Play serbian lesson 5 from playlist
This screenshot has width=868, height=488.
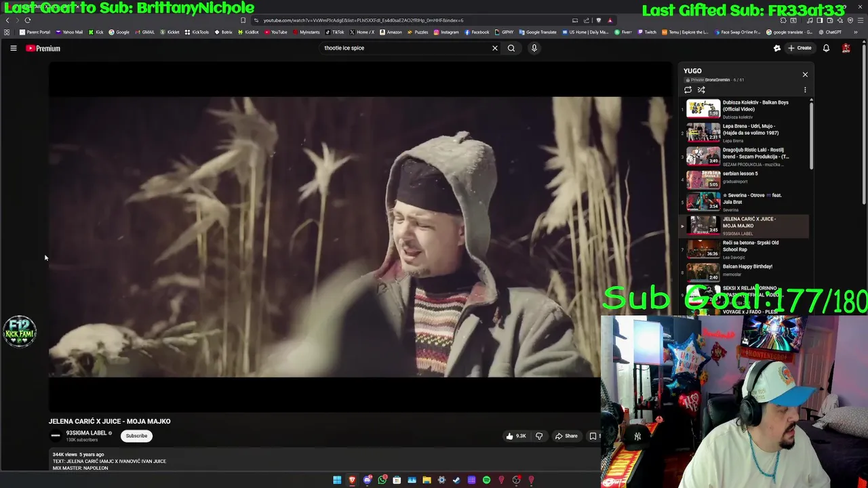click(x=745, y=180)
